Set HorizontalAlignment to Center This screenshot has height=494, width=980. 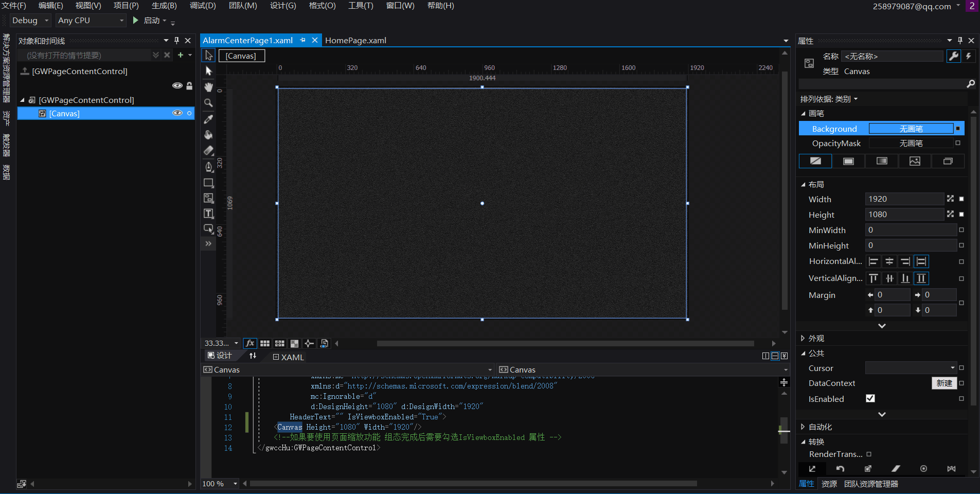pos(889,261)
